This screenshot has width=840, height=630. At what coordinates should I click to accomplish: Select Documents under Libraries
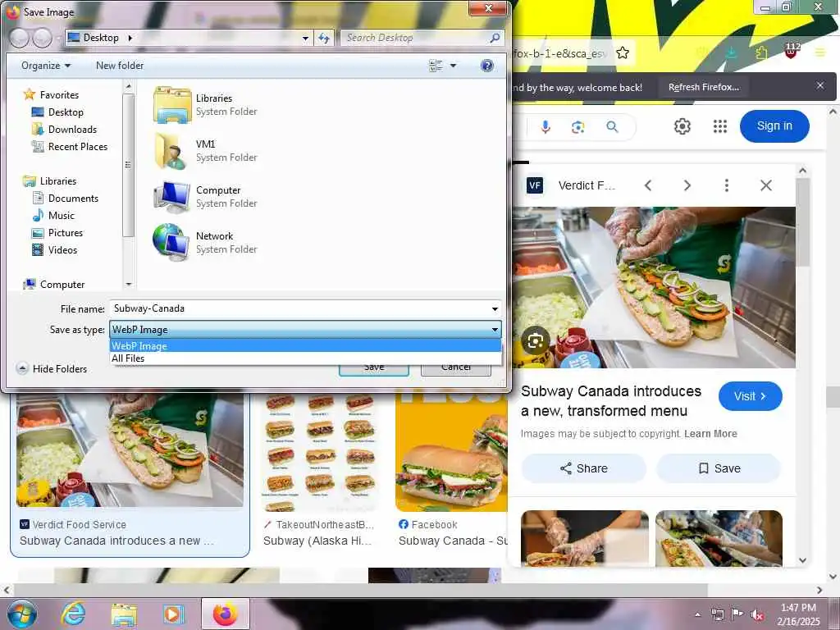66,199
